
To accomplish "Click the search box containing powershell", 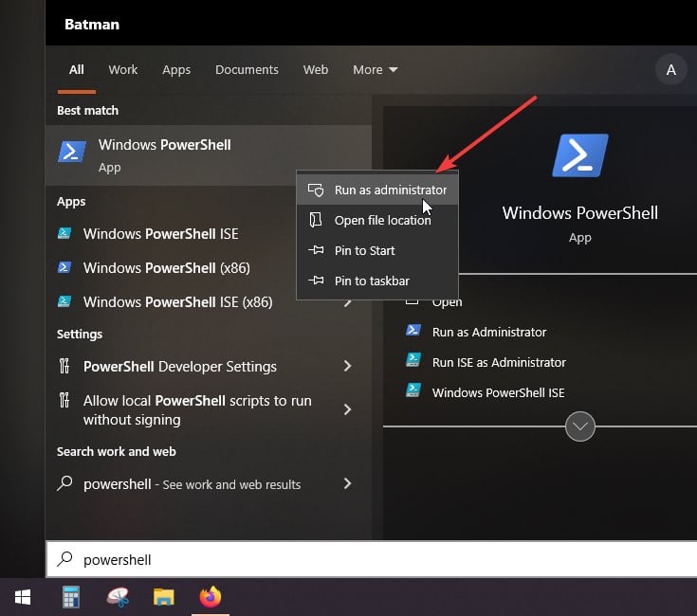I will (372, 559).
